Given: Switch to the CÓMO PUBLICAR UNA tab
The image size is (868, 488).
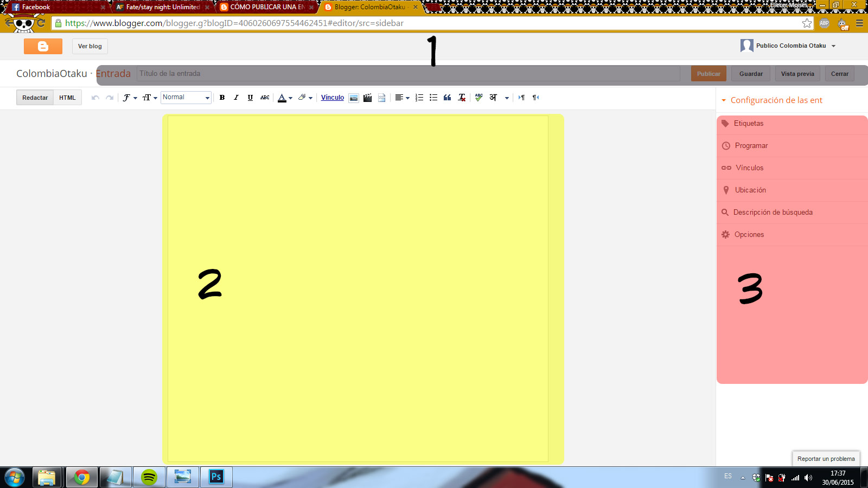Looking at the screenshot, I should [266, 7].
